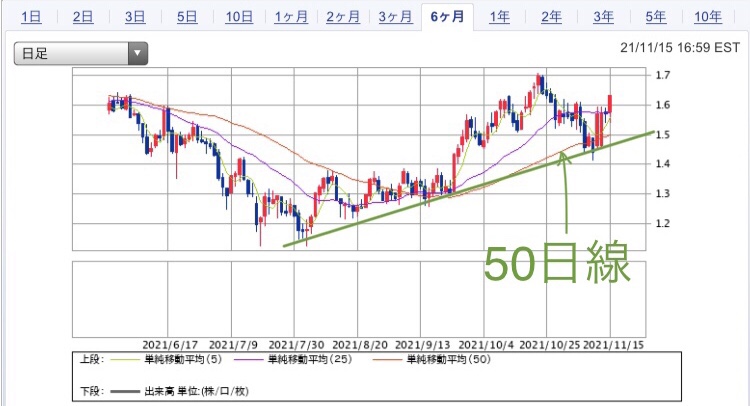Open the 3日 chart range
This screenshot has width=750, height=406.
(135, 17)
